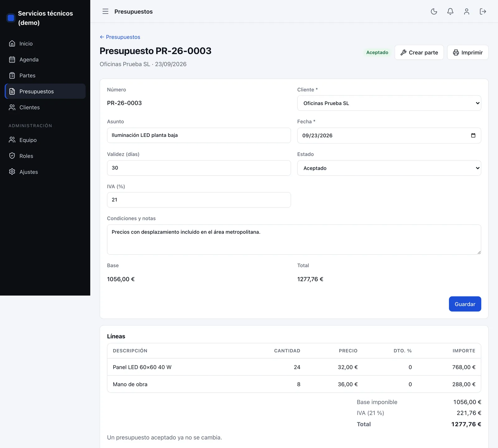Open Clientes from the sidebar
This screenshot has width=498, height=448.
(x=45, y=107)
